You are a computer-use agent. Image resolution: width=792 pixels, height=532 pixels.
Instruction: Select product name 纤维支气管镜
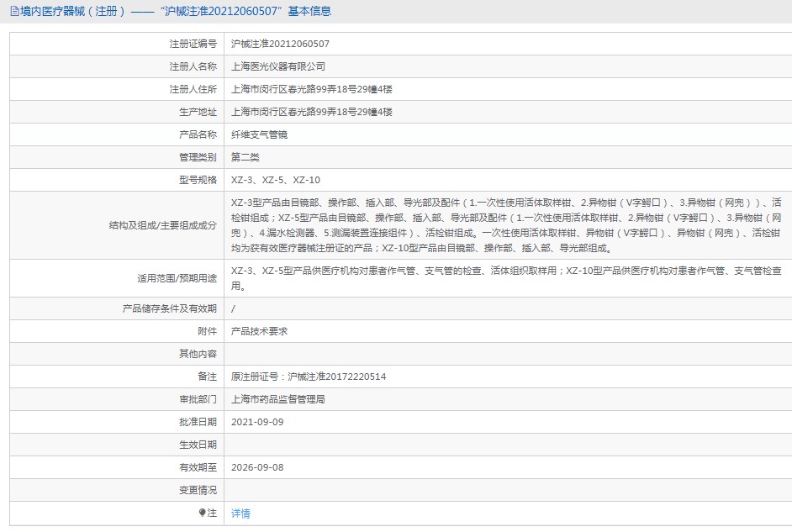pos(259,134)
